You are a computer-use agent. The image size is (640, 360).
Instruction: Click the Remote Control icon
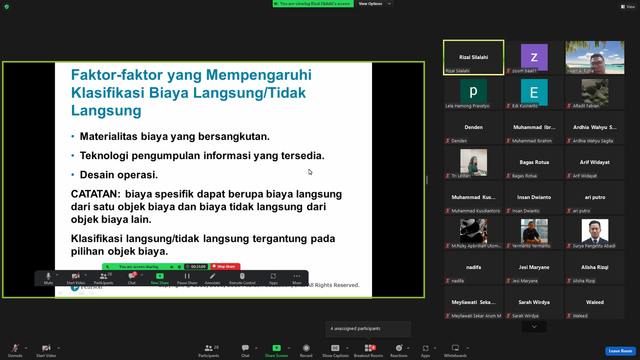tap(242, 276)
